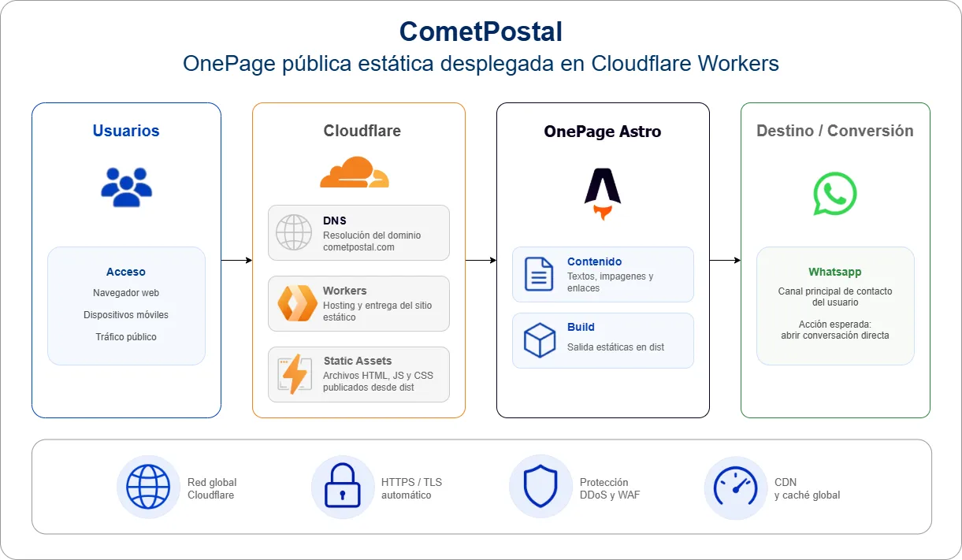Click the Destino / Conversión heading
This screenshot has width=962, height=560.
(835, 131)
